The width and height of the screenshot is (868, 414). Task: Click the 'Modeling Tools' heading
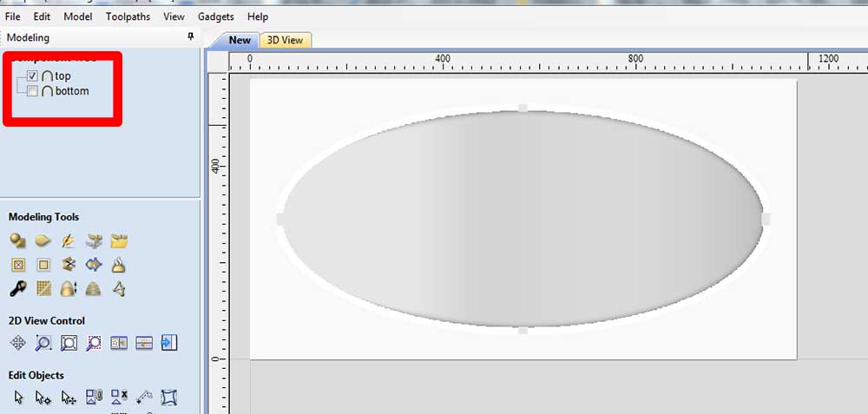43,217
